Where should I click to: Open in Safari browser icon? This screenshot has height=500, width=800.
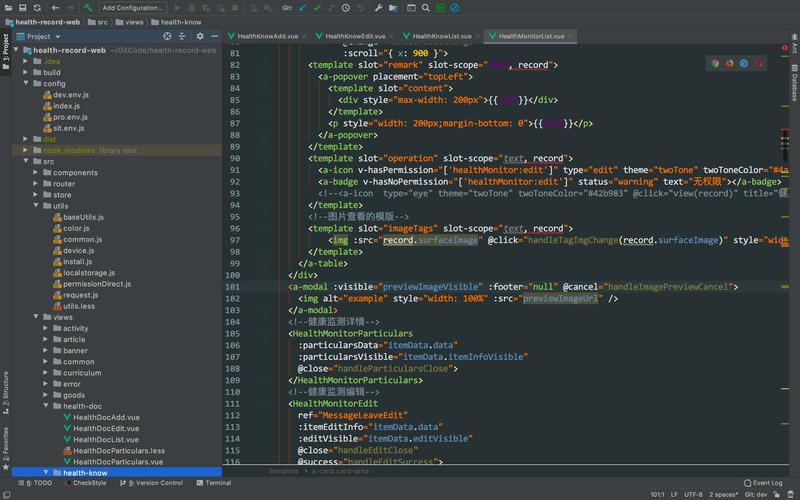[743, 63]
